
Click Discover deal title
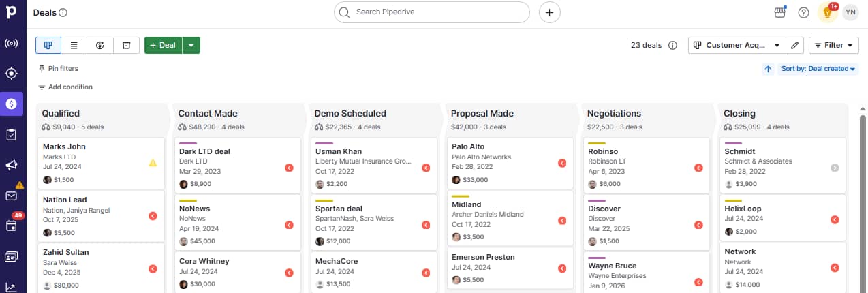(x=604, y=209)
